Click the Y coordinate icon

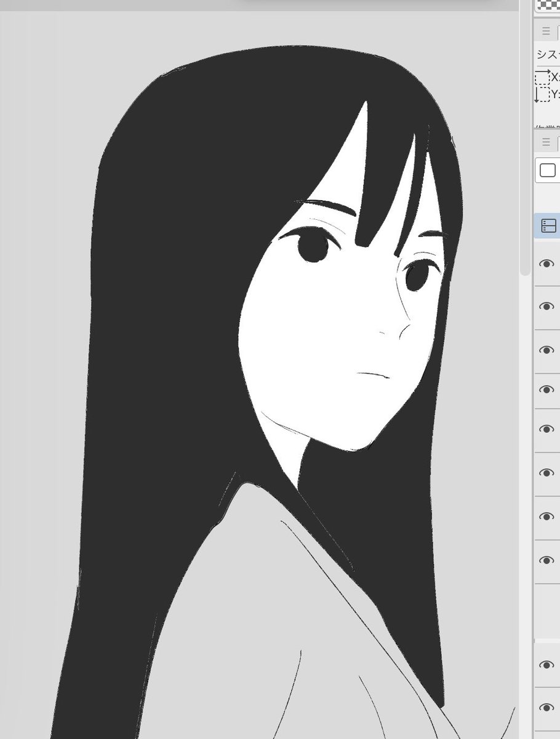click(542, 94)
